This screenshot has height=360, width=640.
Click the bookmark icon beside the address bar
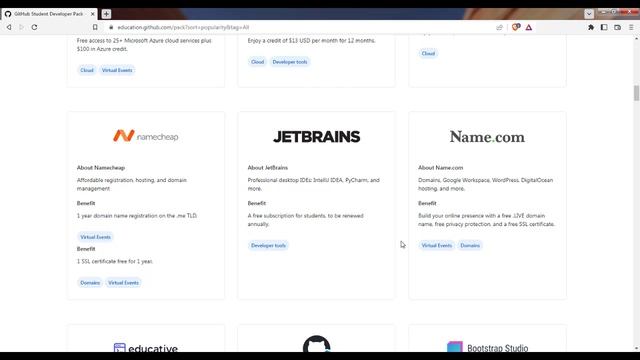click(95, 27)
